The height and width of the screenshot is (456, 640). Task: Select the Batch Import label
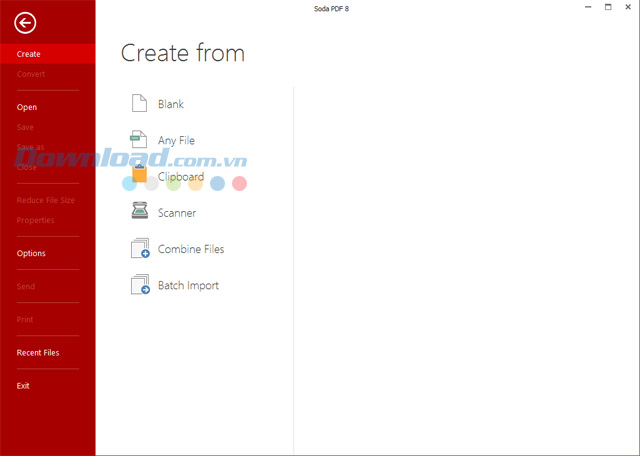tap(188, 285)
